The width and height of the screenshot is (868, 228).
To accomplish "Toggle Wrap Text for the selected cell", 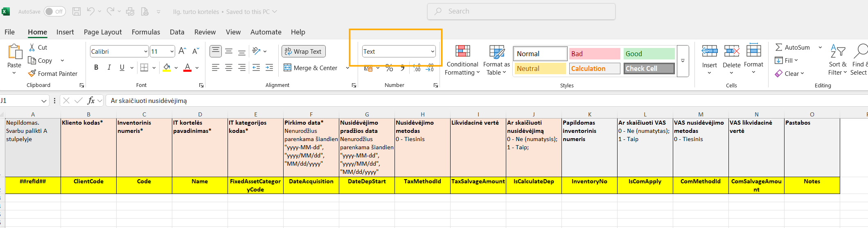I will [303, 51].
